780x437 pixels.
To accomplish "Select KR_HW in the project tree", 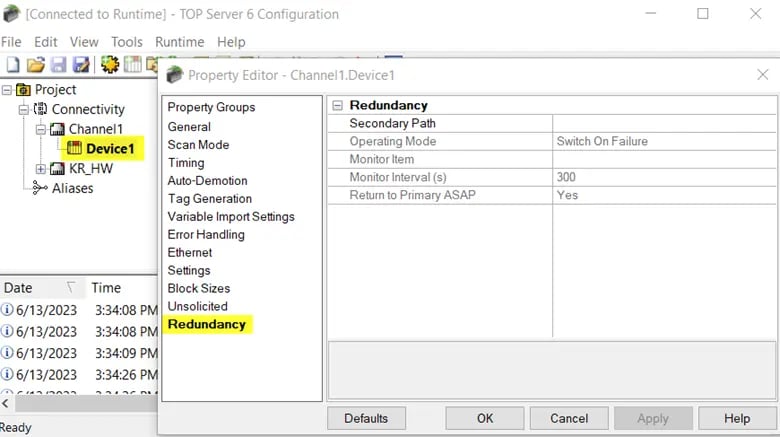I will (x=91, y=169).
